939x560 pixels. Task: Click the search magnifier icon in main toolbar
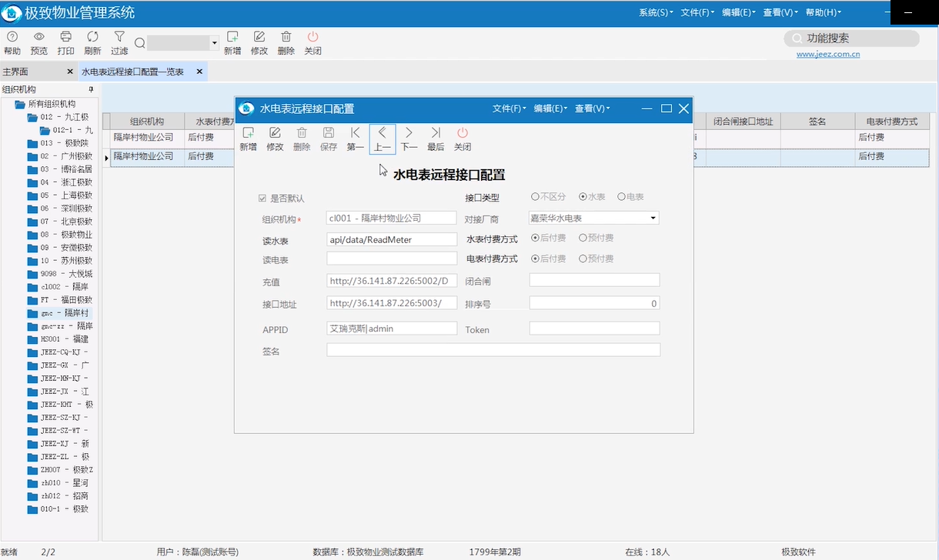[x=139, y=43]
